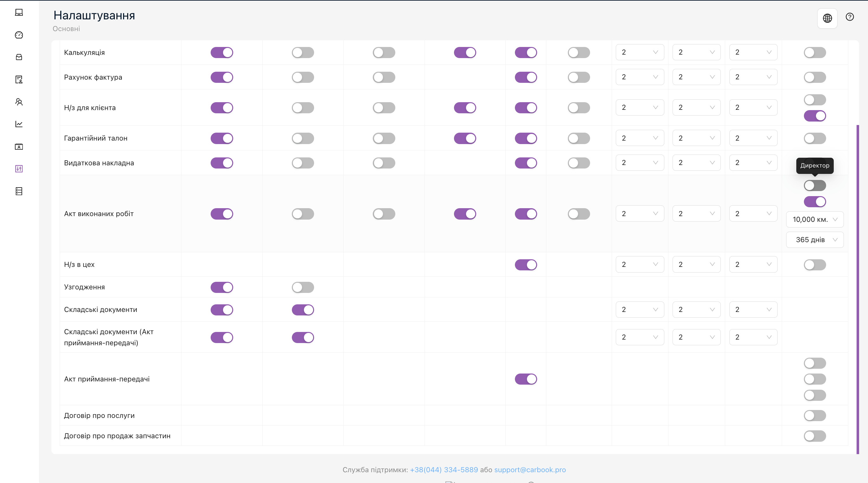
Task: Enable the Договір про послуги toggle
Action: tap(814, 416)
